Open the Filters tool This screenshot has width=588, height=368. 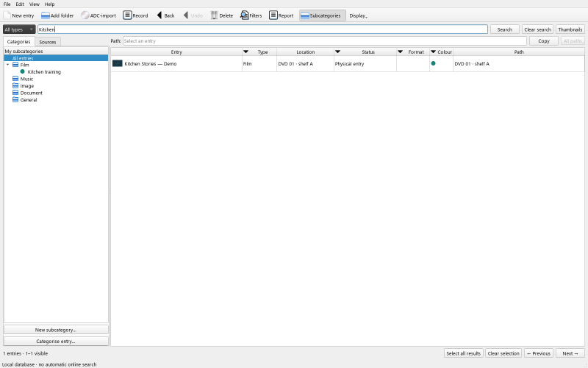251,15
